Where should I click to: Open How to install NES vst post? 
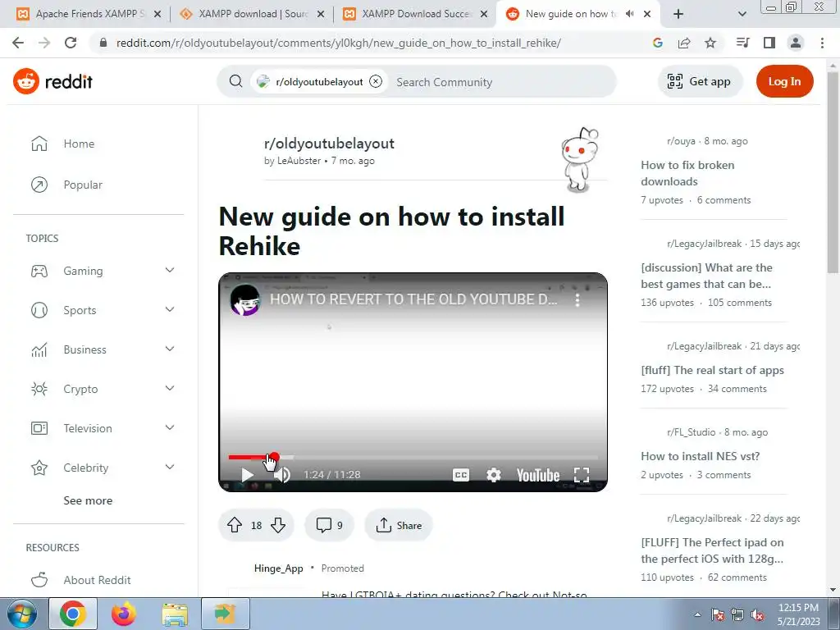701,456
